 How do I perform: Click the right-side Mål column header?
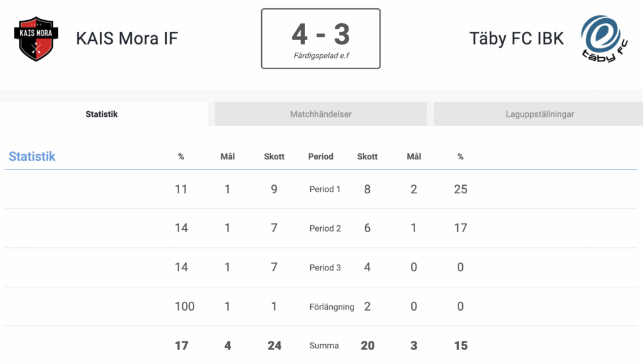click(414, 157)
